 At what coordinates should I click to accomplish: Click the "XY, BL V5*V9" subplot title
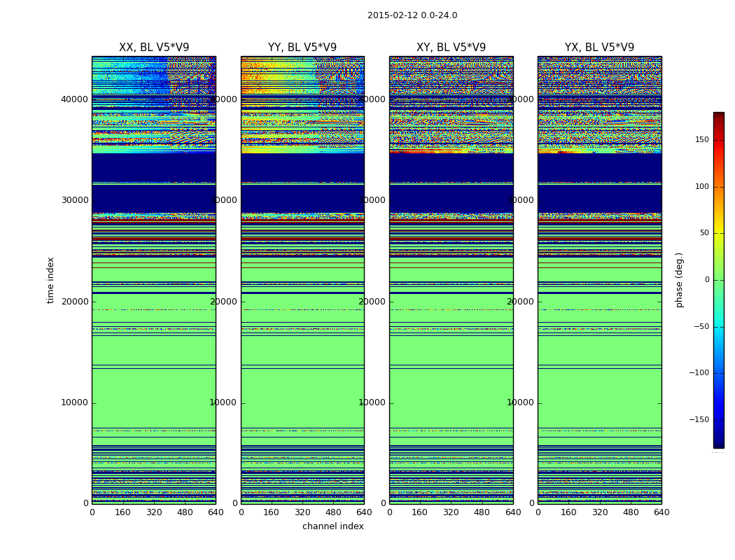pos(451,48)
